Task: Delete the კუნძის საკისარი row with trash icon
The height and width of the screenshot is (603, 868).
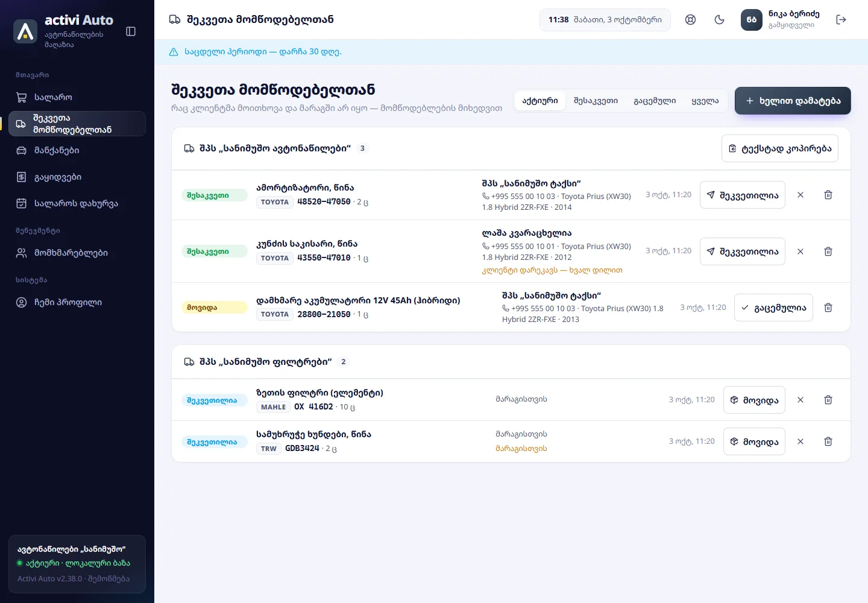Action: click(828, 251)
